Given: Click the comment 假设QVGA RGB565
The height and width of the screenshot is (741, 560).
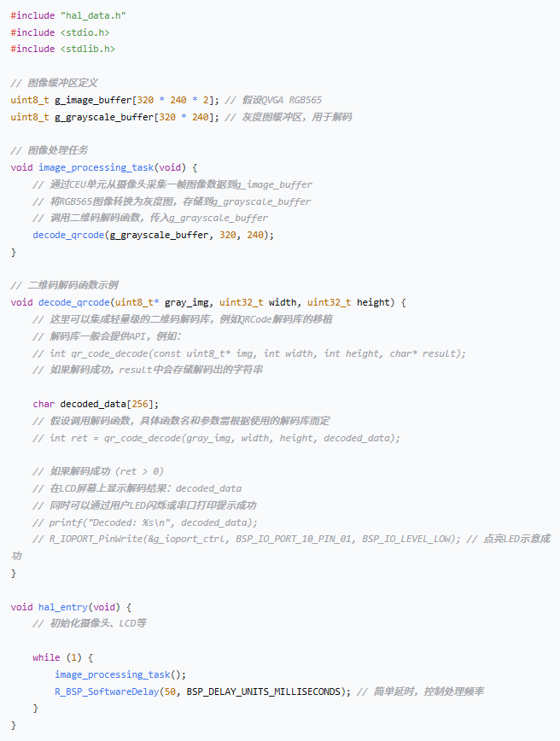Looking at the screenshot, I should pos(273,100).
